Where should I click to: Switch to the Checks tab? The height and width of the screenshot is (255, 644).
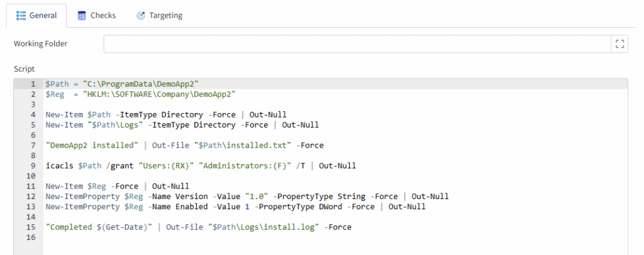click(97, 16)
